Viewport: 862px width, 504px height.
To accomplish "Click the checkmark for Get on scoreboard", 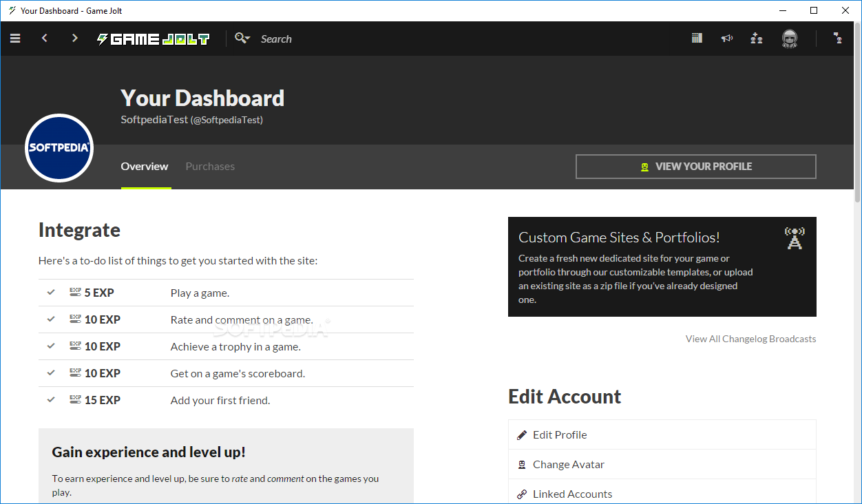I will [x=51, y=373].
